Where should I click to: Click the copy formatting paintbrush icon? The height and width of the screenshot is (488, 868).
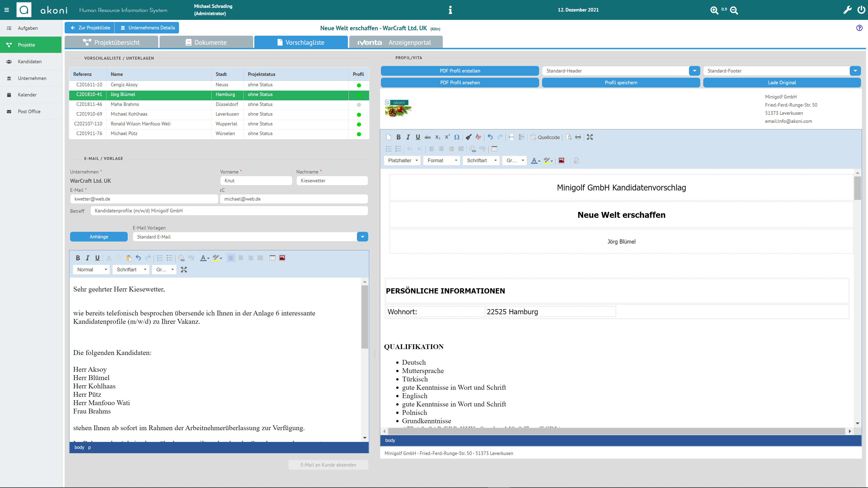click(x=469, y=137)
